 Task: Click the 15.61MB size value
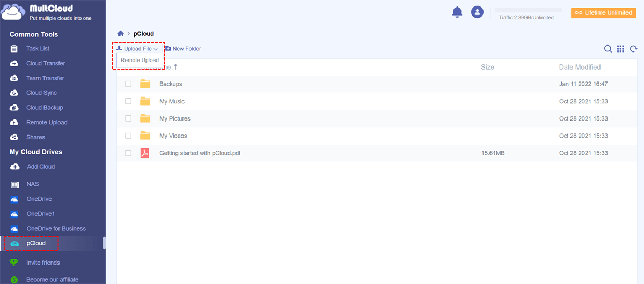493,153
